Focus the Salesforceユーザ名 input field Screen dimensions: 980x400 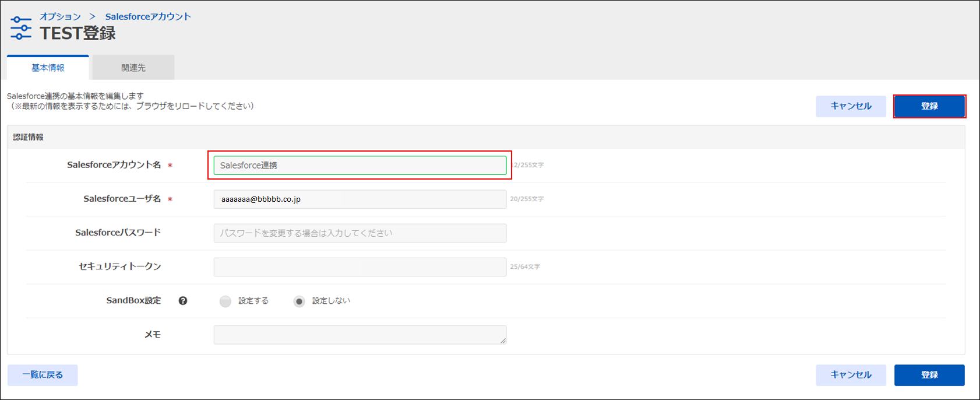(x=360, y=199)
